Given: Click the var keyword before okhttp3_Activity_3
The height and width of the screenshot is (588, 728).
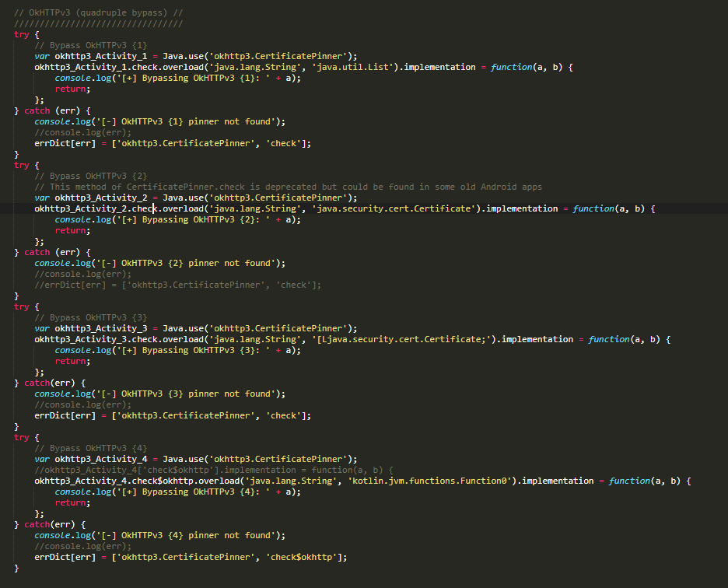Looking at the screenshot, I should coord(42,328).
